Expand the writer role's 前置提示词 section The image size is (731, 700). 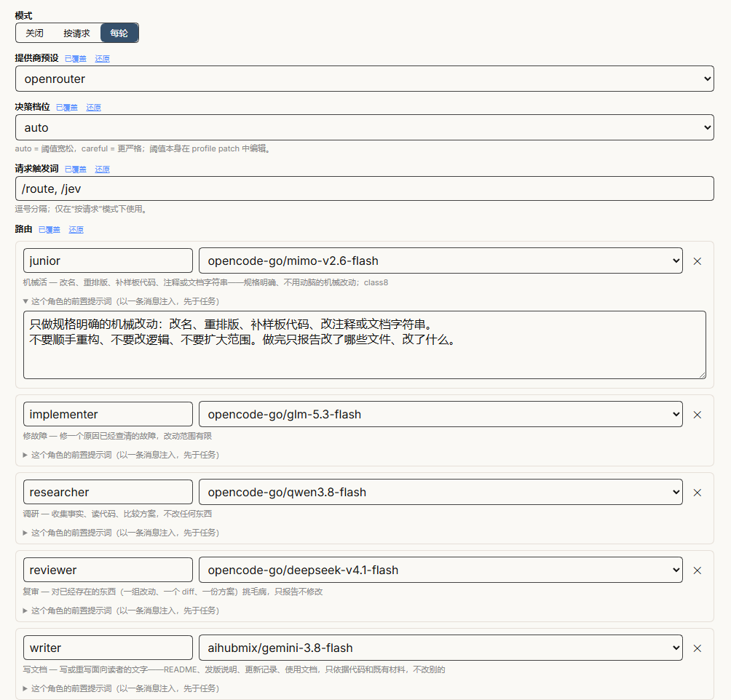tap(121, 688)
